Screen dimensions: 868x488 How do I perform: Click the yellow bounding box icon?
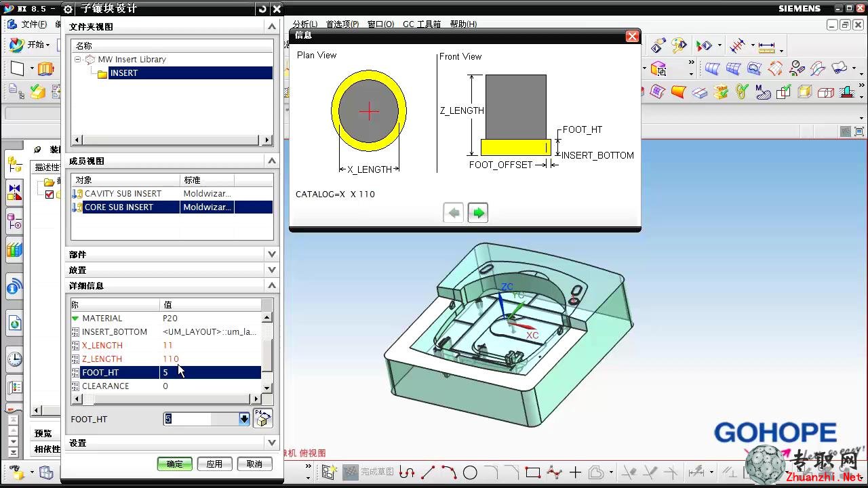coord(805,91)
